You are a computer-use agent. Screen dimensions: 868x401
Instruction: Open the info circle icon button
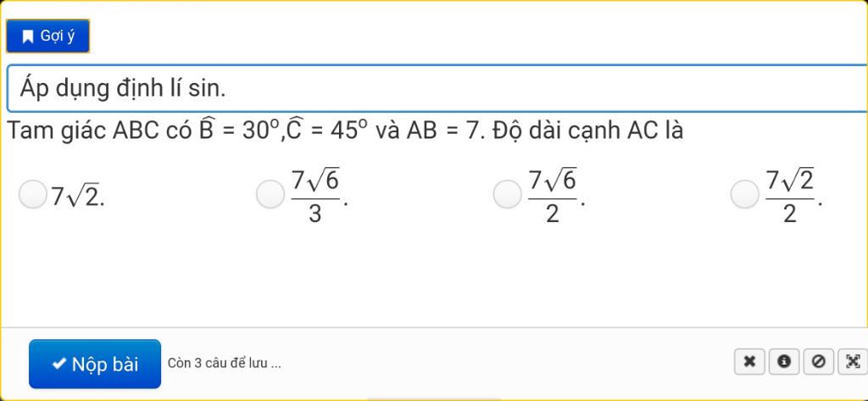point(783,362)
